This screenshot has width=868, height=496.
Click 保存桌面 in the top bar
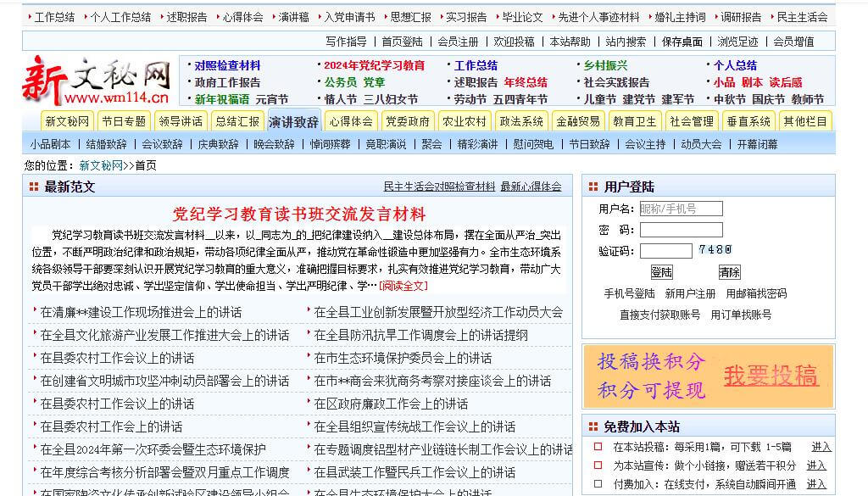tap(682, 42)
